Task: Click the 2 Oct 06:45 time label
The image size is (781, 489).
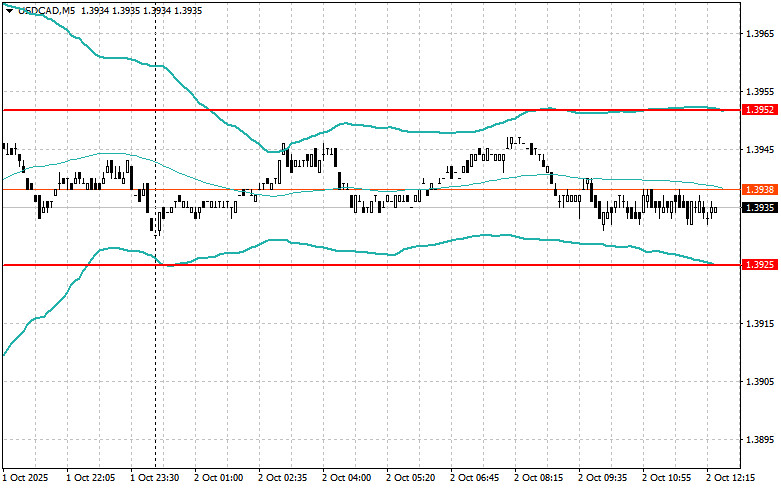Action: coord(475,478)
